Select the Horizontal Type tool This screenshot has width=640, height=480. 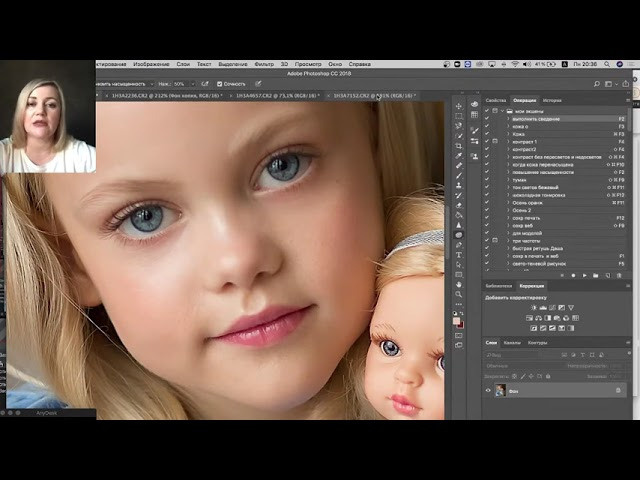pyautogui.click(x=459, y=255)
